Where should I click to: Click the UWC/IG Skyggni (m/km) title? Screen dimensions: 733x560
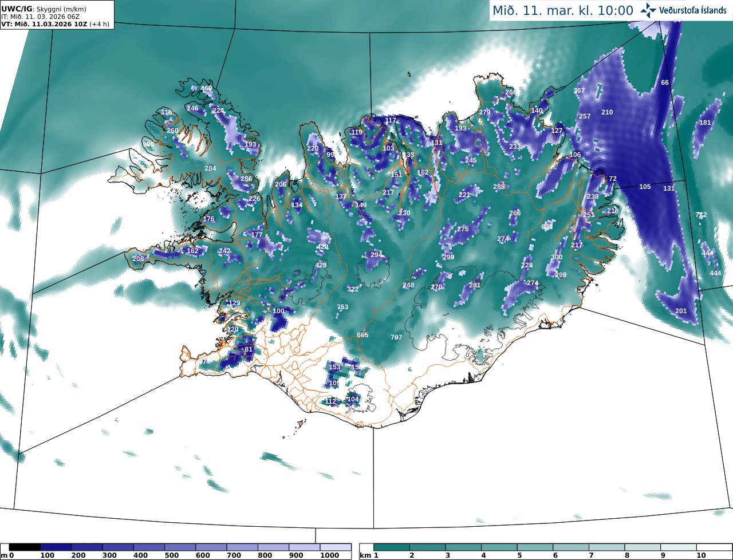[44, 9]
